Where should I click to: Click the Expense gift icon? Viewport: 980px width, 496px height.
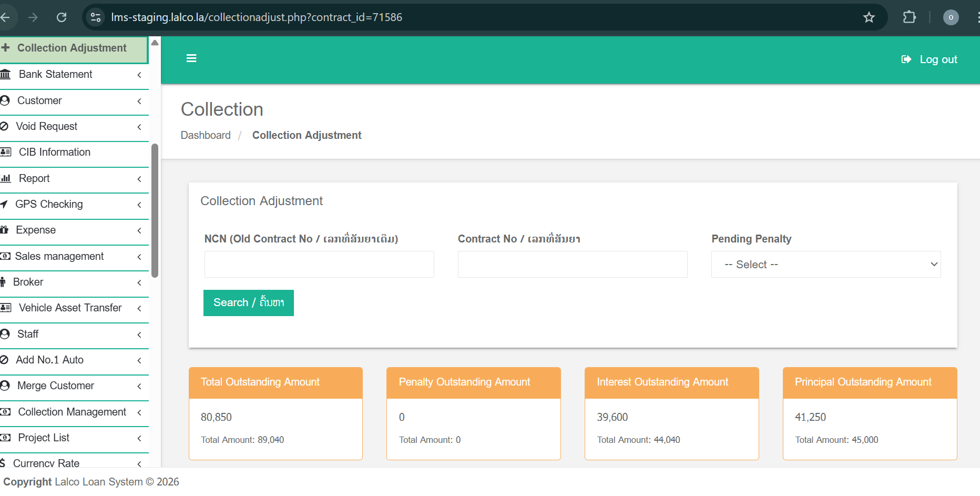click(x=5, y=230)
